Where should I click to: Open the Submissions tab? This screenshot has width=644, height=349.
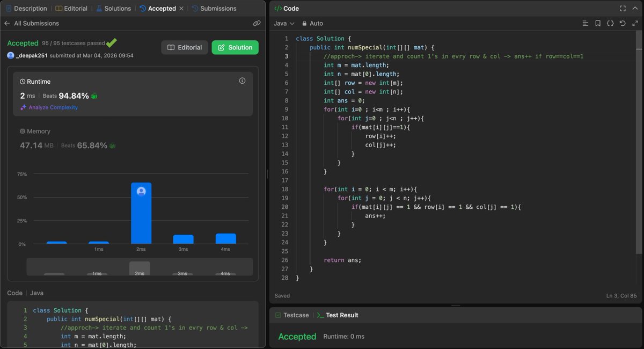point(214,9)
